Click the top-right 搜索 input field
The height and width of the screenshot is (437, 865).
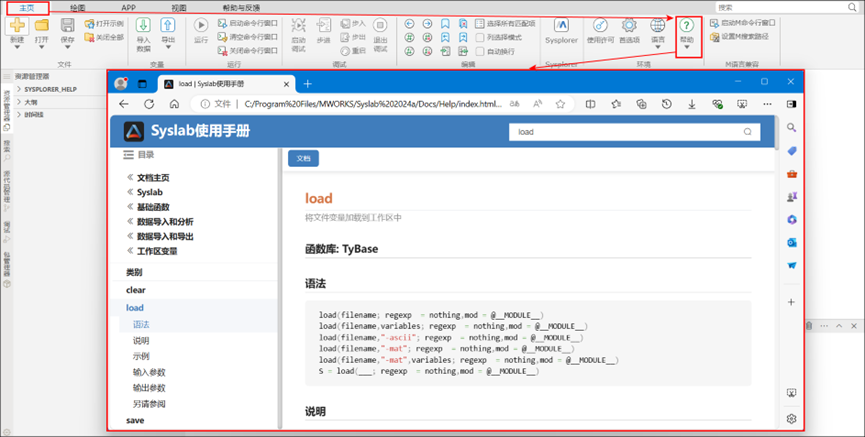pyautogui.click(x=786, y=7)
